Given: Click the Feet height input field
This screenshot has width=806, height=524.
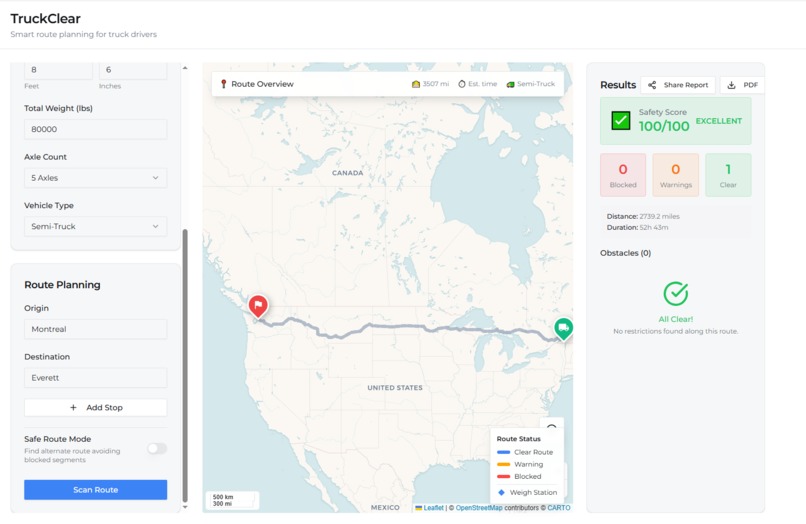Looking at the screenshot, I should [58, 70].
